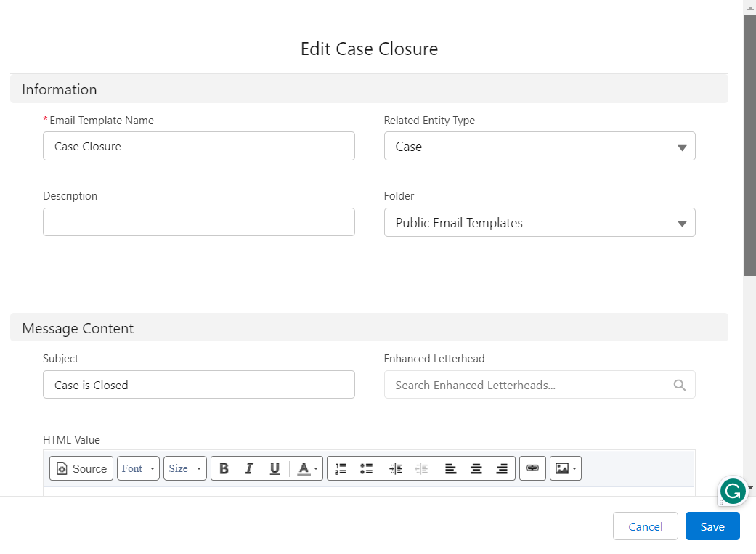Click the vertical scrollbar thumb
756x554 pixels.
coord(749,144)
